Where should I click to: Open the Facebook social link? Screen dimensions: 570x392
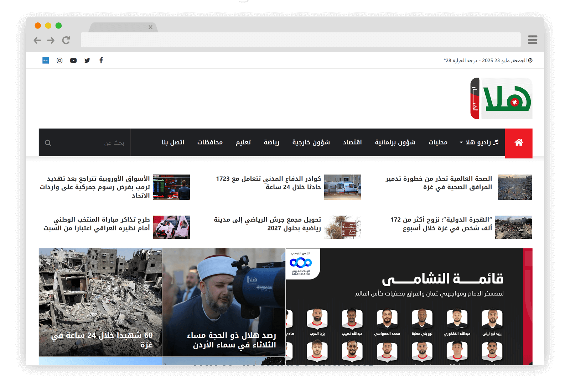click(101, 60)
